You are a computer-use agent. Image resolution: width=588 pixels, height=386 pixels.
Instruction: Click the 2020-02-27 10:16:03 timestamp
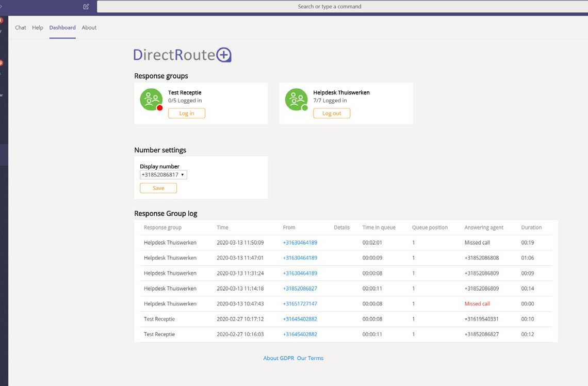(x=240, y=334)
